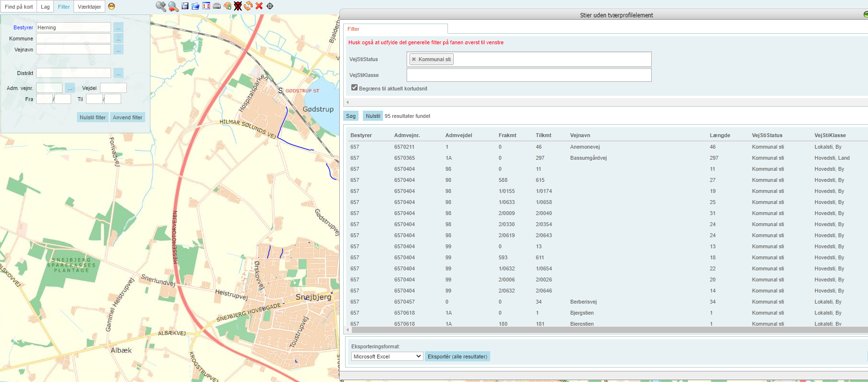The image size is (868, 382).
Task: Click the 'Anvend filter' button
Action: [127, 117]
